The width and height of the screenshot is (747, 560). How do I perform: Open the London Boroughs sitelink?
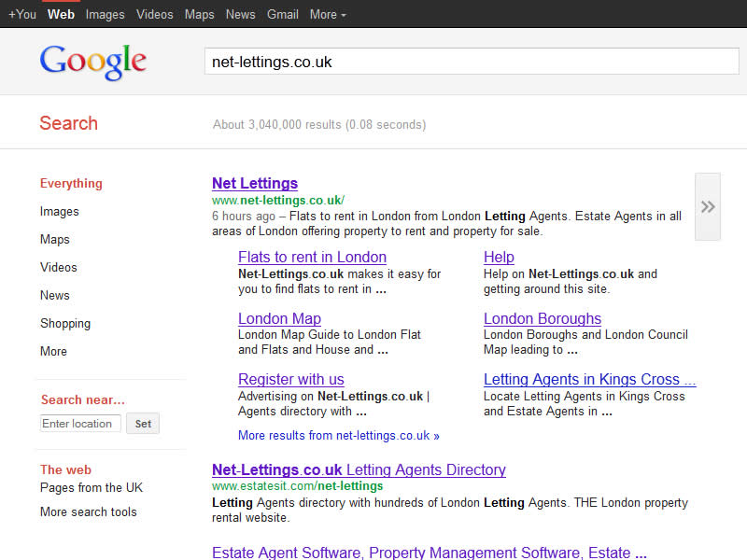click(x=543, y=318)
